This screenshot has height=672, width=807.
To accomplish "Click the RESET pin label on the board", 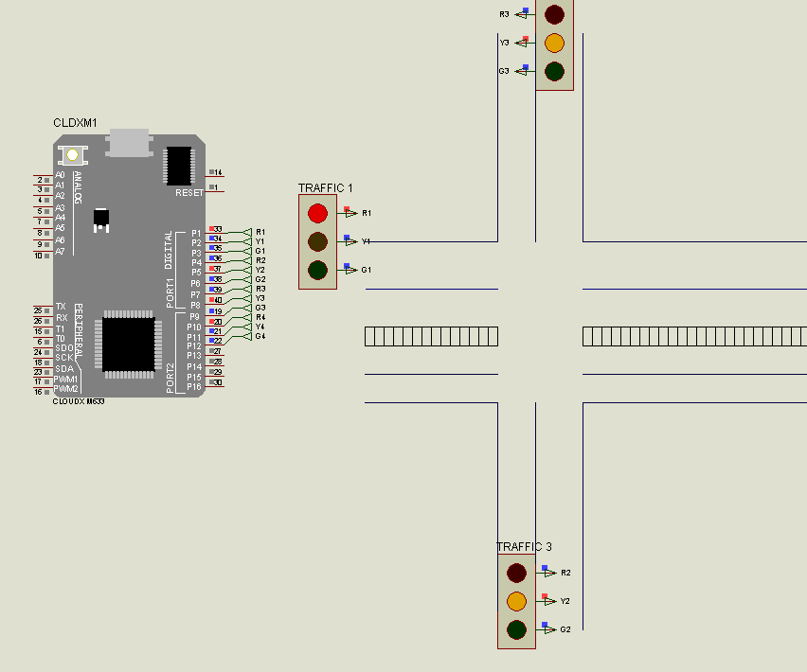I will pos(189,193).
